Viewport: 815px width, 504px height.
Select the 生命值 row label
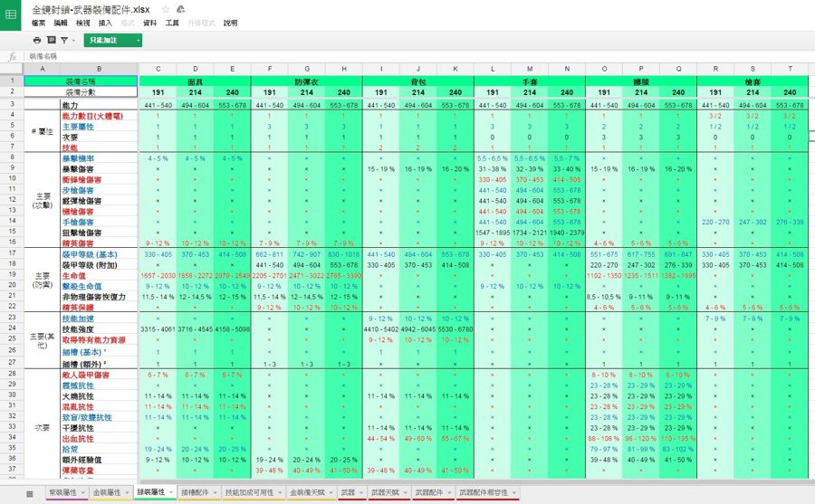pos(100,275)
